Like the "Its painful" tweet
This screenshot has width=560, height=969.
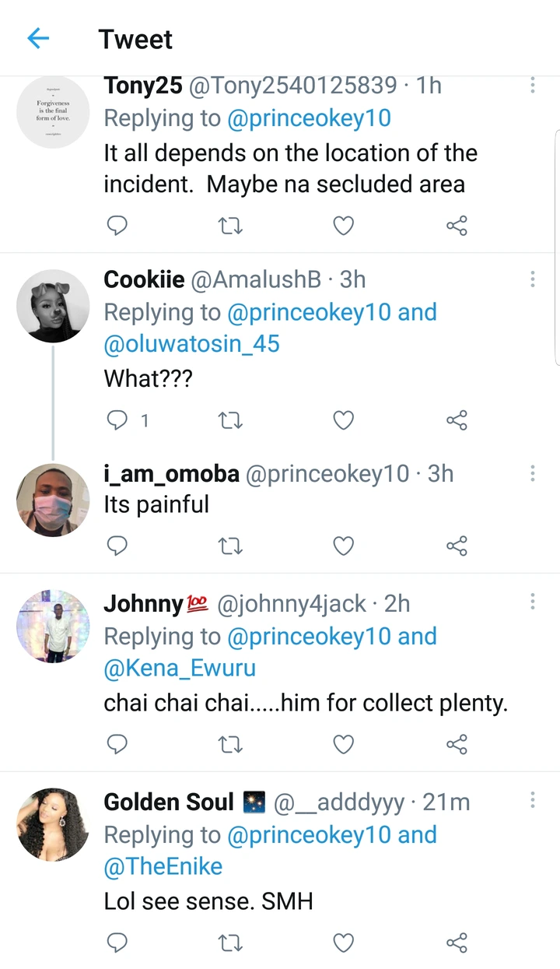[344, 546]
